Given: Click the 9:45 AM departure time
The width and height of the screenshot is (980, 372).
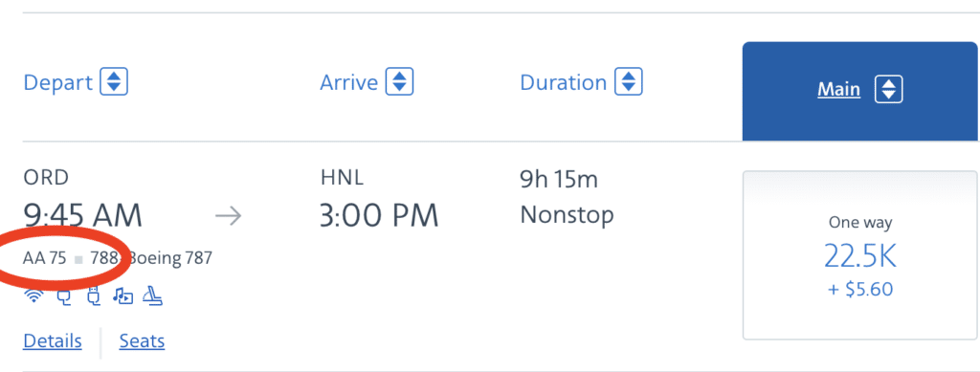Looking at the screenshot, I should coord(83,216).
